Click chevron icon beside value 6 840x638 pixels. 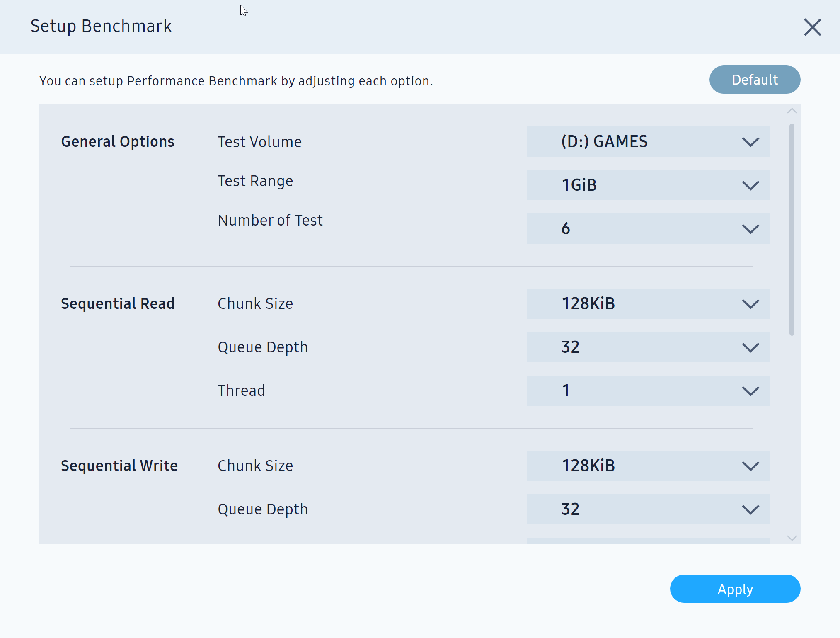click(x=750, y=229)
